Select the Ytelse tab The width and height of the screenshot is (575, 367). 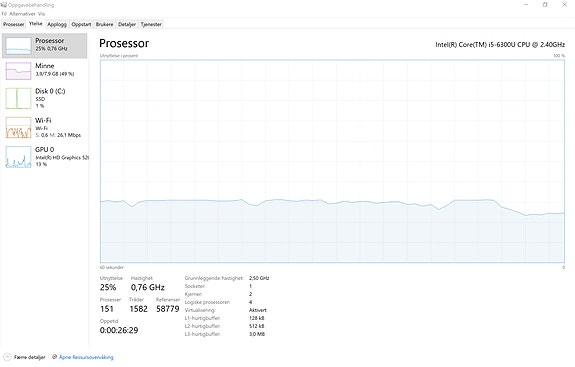pos(36,24)
